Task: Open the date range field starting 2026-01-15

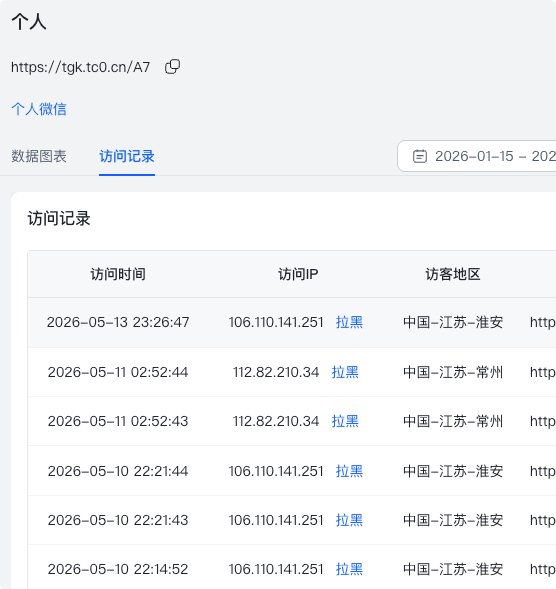Action: click(477, 156)
